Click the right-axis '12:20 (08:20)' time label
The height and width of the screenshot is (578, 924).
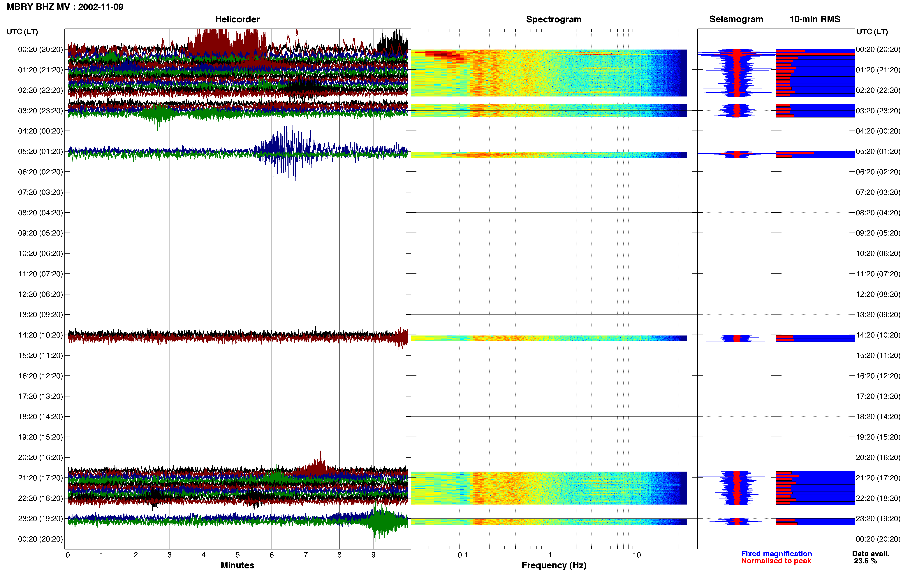[x=878, y=294]
